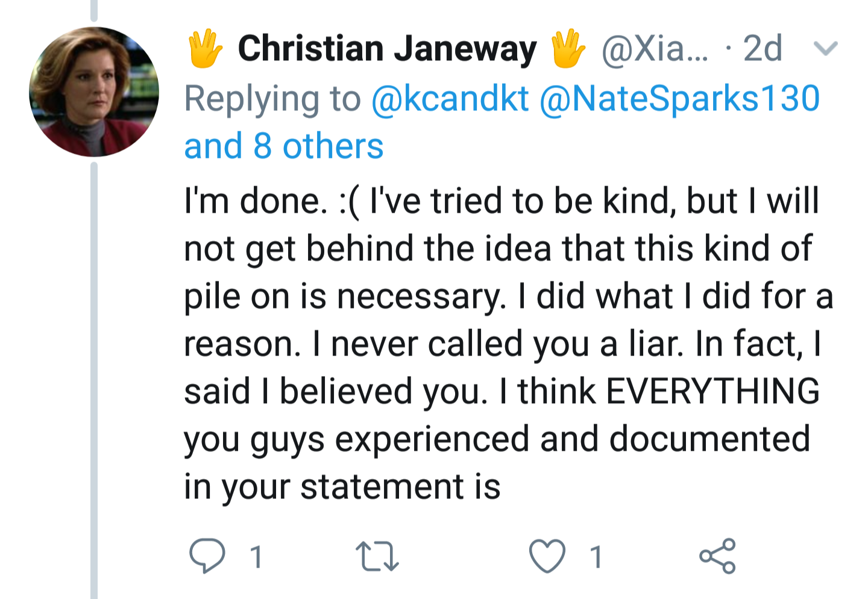Click the reply count number beside the bubble
Image resolution: width=868 pixels, height=599 pixels.
(256, 556)
